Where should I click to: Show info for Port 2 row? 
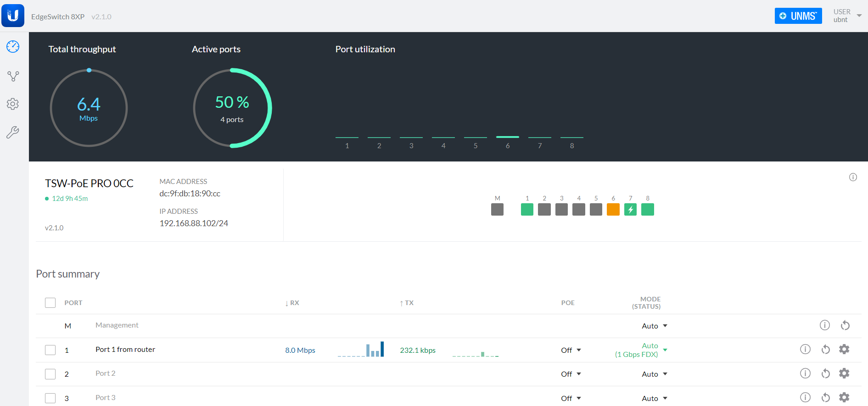click(x=805, y=373)
